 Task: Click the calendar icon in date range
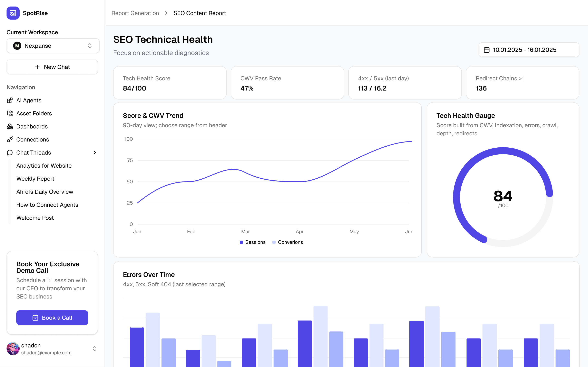(x=487, y=50)
